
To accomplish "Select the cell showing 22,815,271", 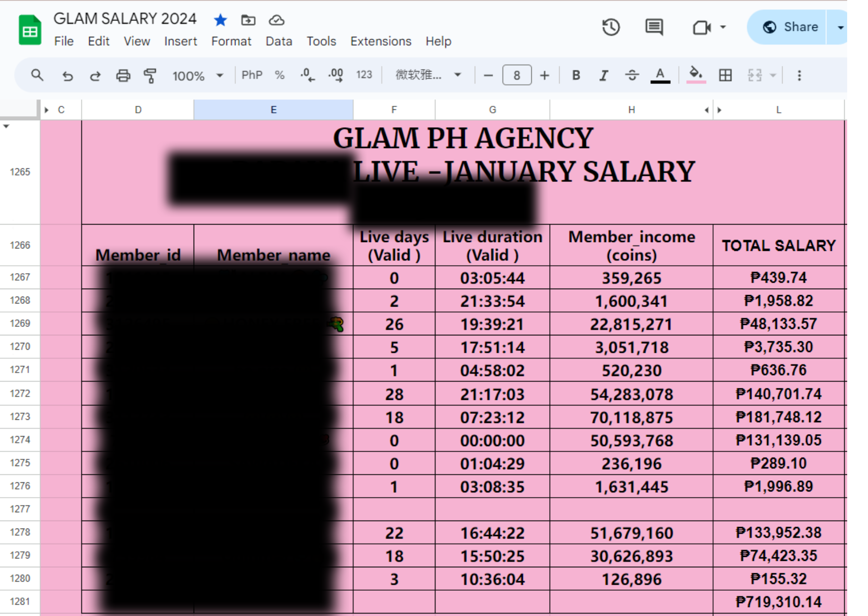I will 631,324.
